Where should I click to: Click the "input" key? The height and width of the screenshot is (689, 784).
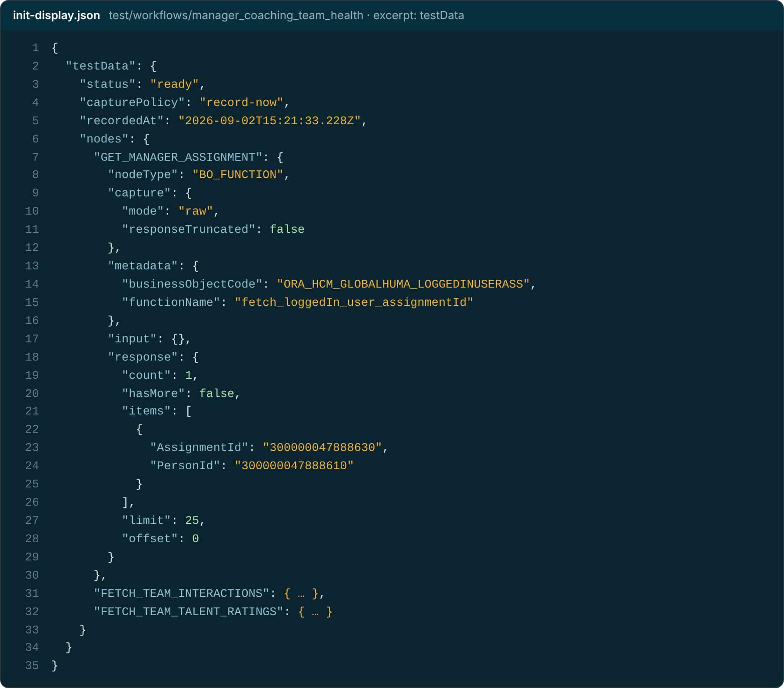132,339
